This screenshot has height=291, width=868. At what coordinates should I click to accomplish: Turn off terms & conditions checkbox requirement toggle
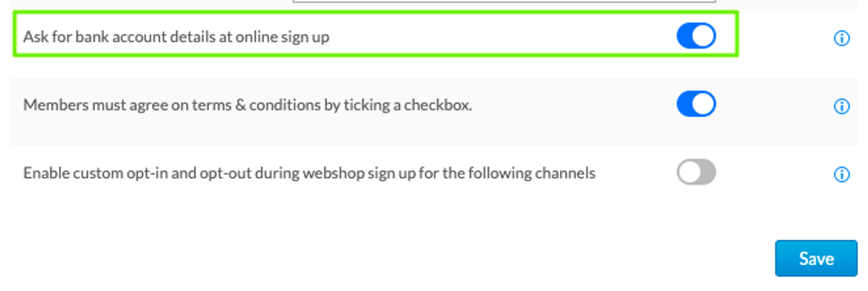coord(696,104)
